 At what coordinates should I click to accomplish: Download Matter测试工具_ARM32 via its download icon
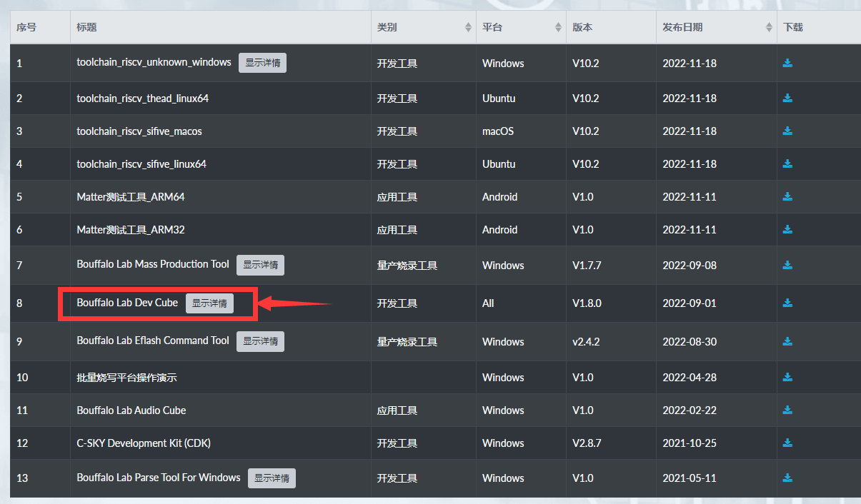(787, 229)
